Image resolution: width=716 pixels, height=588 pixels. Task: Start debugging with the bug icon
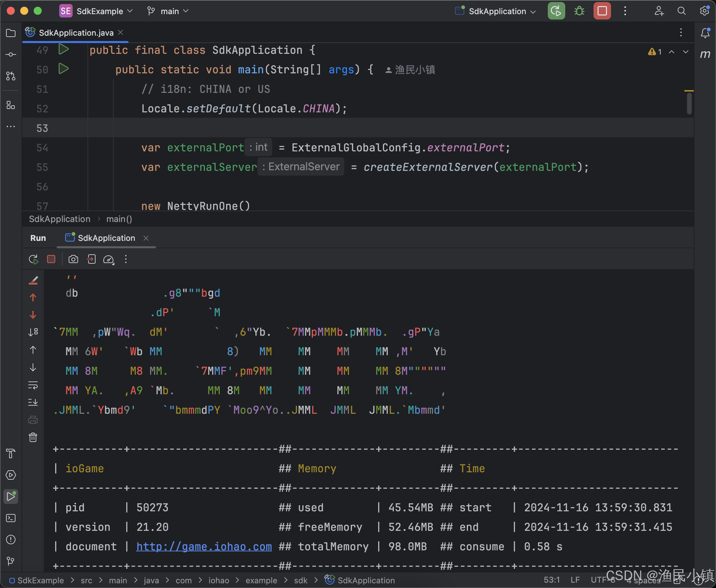point(579,10)
